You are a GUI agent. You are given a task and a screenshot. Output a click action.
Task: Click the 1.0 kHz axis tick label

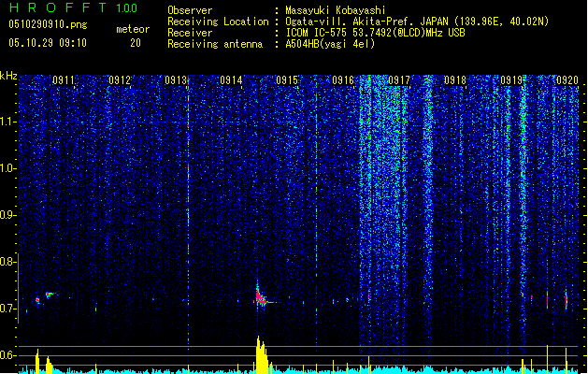pos(8,168)
